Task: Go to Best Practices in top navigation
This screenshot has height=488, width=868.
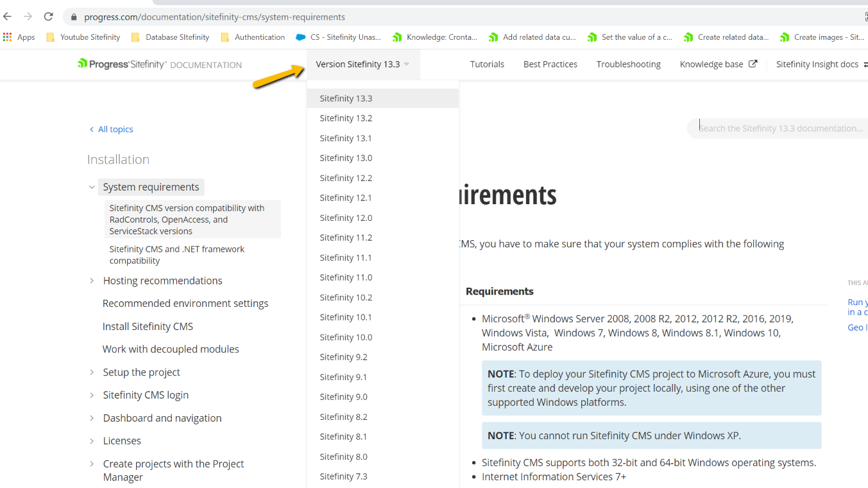Action: 550,64
